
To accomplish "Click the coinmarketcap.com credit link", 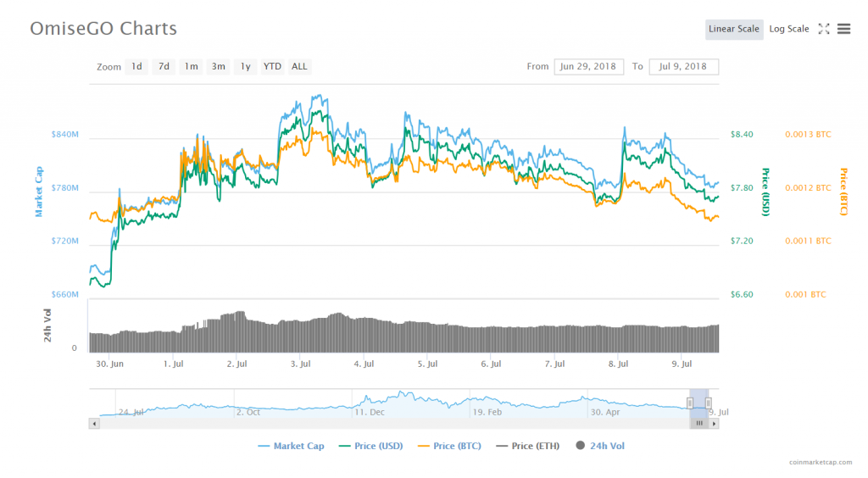I will pos(821,462).
